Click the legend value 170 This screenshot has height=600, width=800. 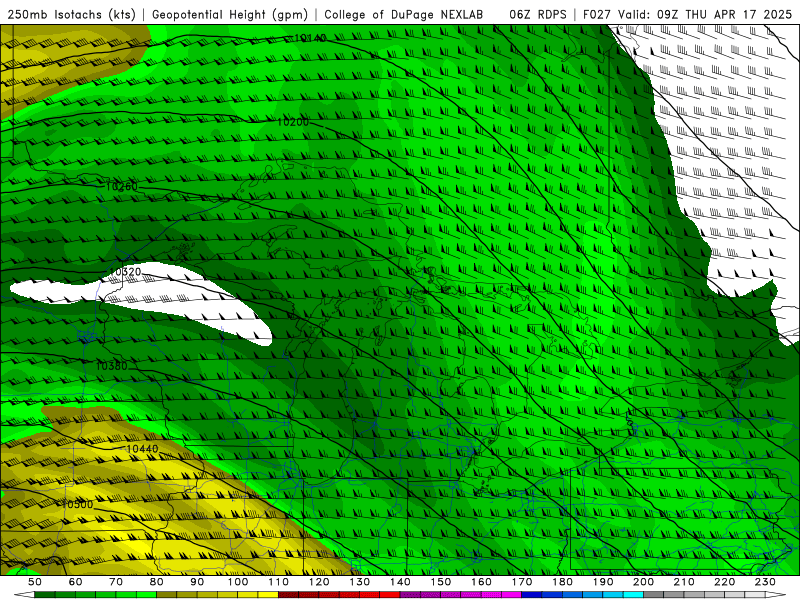click(522, 582)
